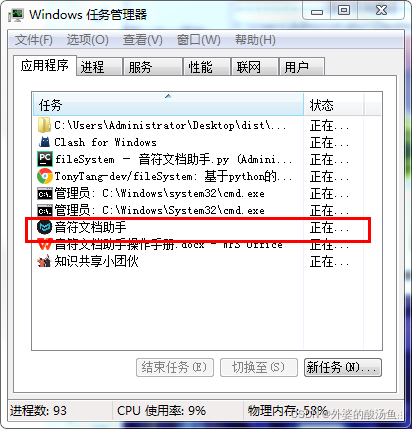Sort tasks by the 任务 column header
The height and width of the screenshot is (429, 412).
[x=168, y=105]
